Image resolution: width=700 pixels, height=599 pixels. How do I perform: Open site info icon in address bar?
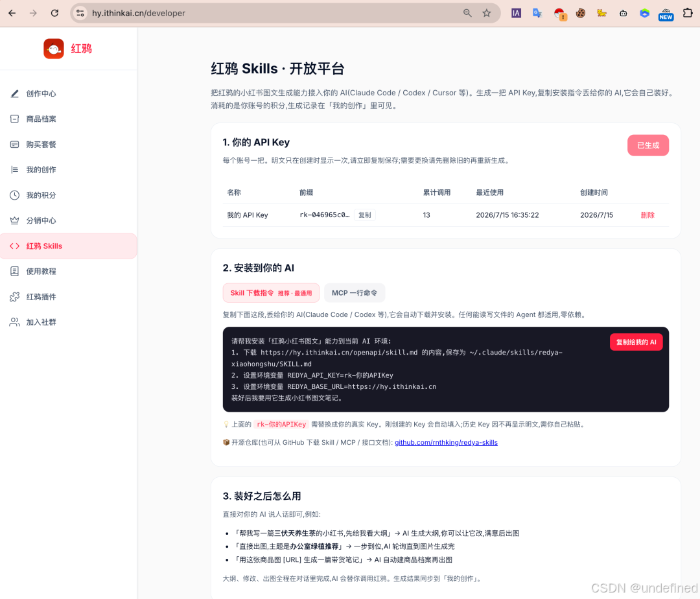click(80, 13)
